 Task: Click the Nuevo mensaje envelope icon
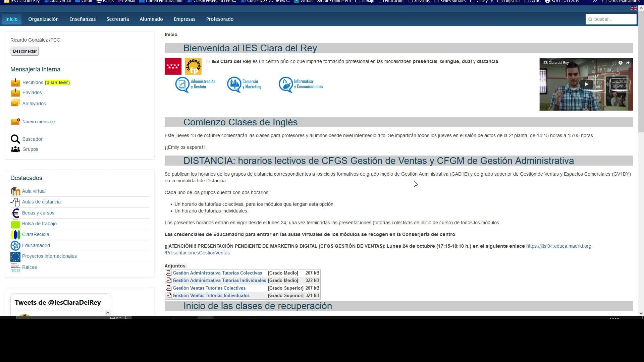tap(15, 122)
